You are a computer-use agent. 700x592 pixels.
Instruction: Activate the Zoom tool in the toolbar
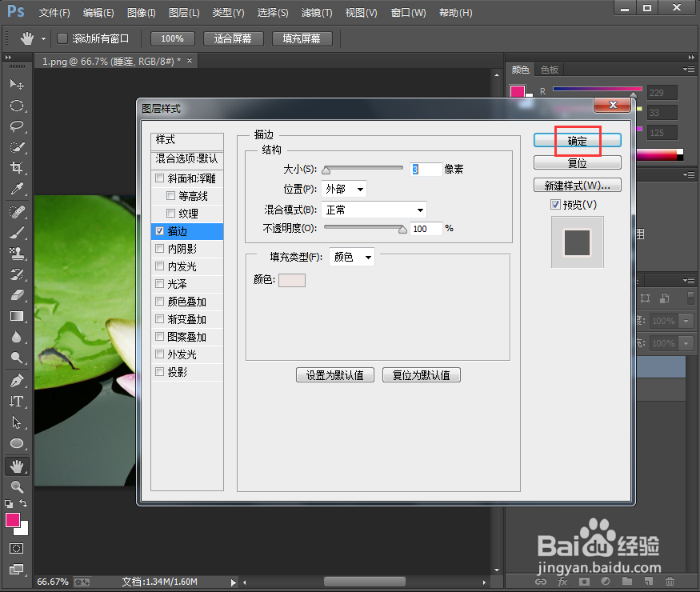pyautogui.click(x=18, y=486)
